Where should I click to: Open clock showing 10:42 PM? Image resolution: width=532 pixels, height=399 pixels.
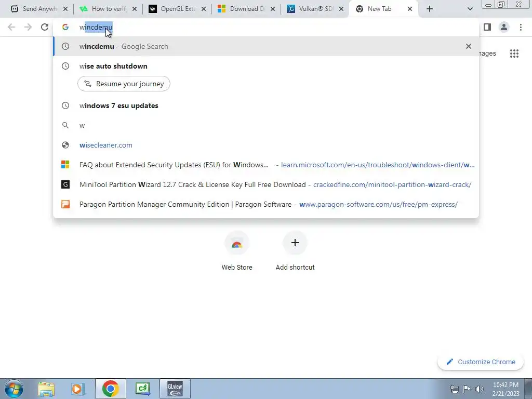[x=506, y=389]
